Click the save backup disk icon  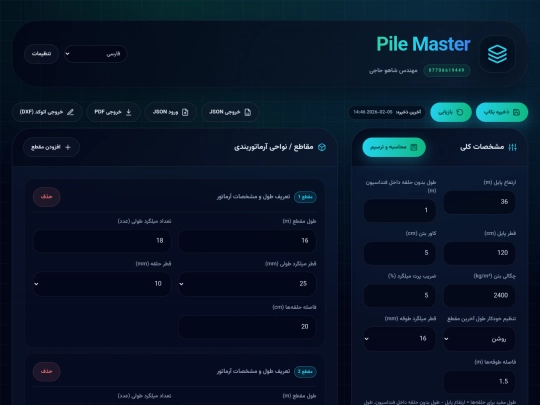tap(516, 112)
